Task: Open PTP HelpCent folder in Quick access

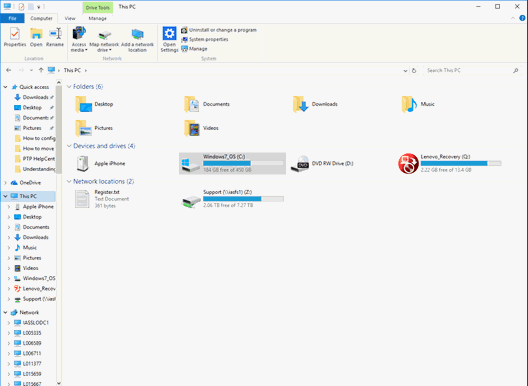Action: (35, 159)
